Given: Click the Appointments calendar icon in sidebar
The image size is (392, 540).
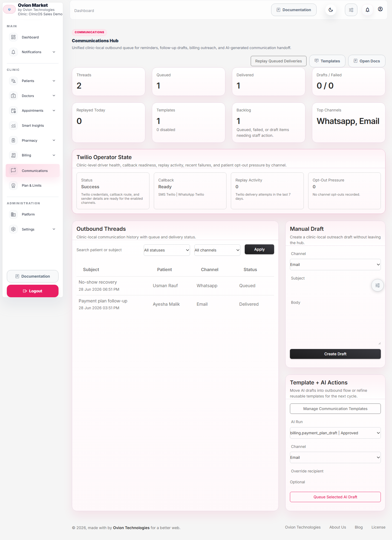Looking at the screenshot, I should [13, 111].
